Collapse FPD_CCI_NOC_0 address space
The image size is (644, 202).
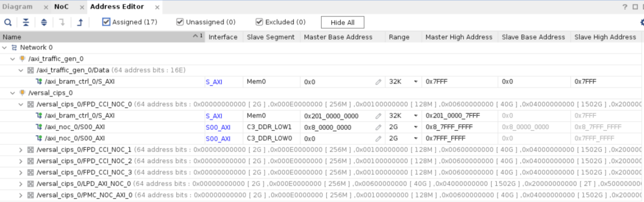(21, 105)
